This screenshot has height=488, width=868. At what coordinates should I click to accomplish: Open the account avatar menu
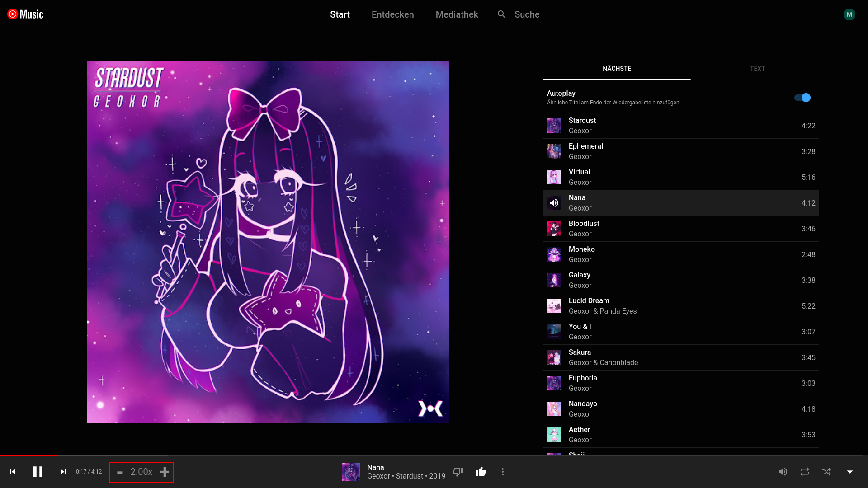(x=849, y=14)
